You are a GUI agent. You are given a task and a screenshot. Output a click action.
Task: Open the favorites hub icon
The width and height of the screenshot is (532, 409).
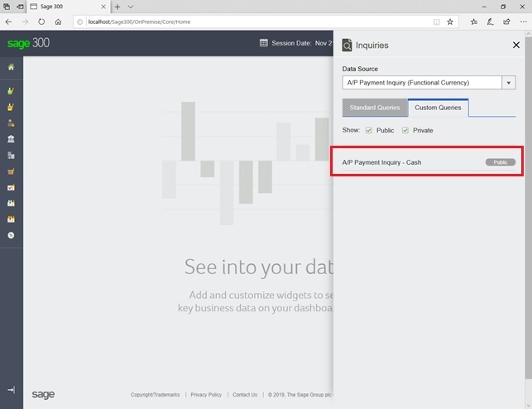[x=474, y=22]
